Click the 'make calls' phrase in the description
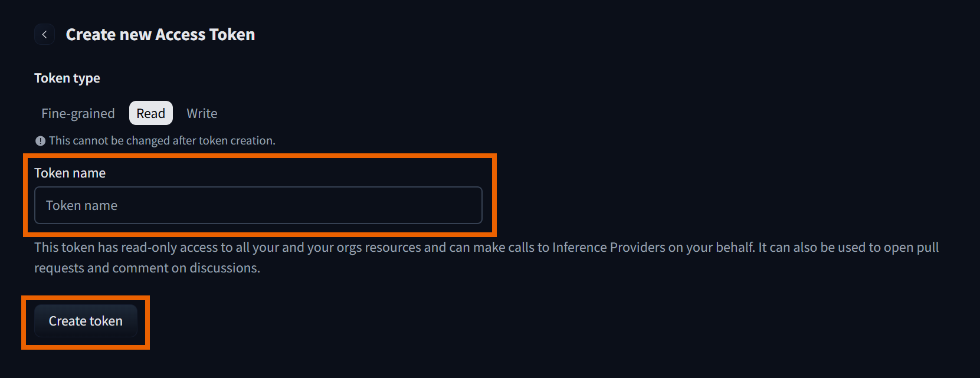Screen dimensions: 980x378 [503, 248]
